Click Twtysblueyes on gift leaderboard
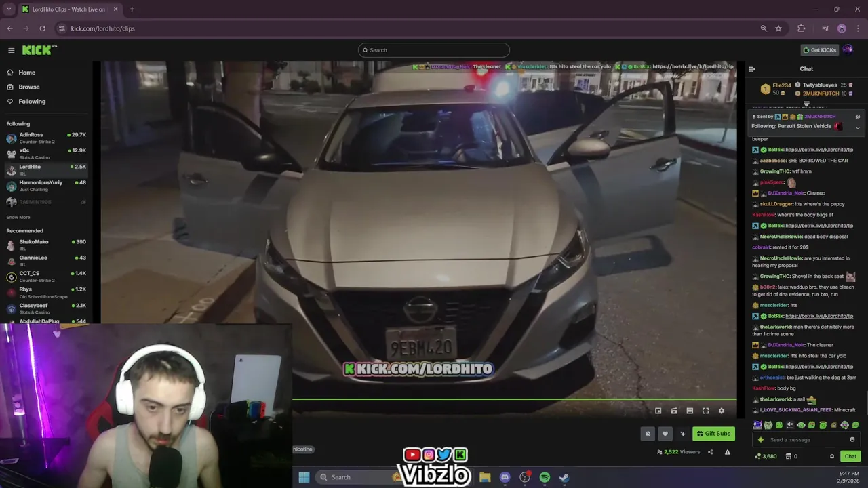This screenshot has height=488, width=868. 820,85
